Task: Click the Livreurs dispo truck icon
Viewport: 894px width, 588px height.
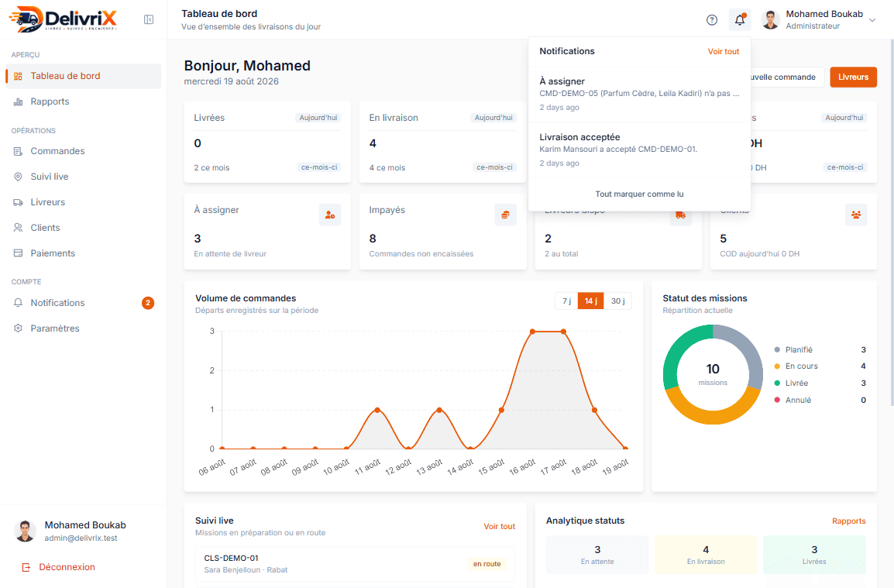Action: point(680,215)
